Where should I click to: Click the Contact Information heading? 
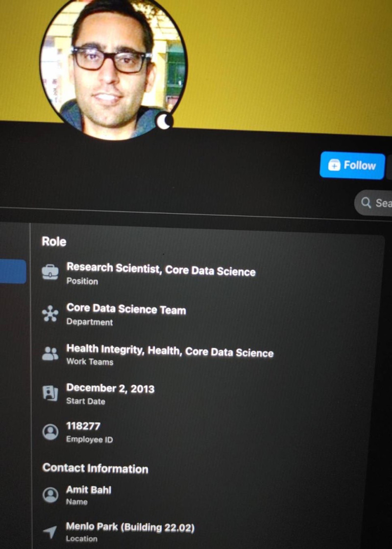(x=95, y=468)
